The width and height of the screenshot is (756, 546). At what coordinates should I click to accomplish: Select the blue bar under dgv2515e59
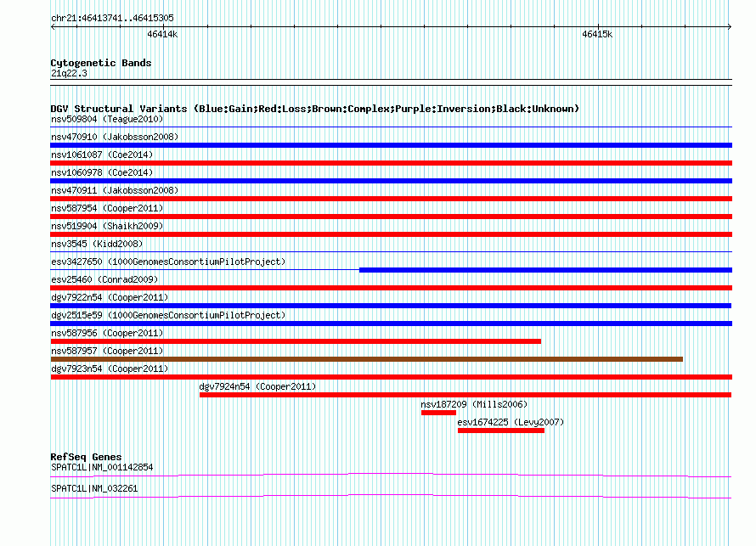pos(391,324)
